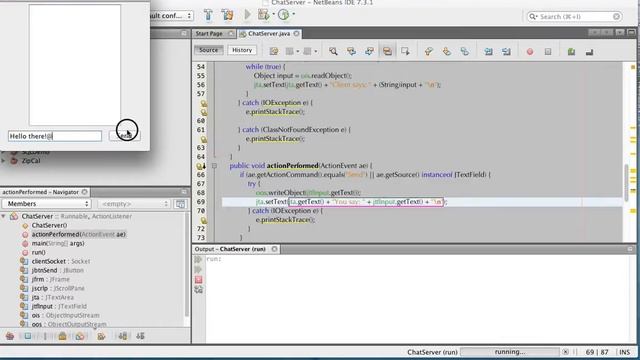Run the project with the play icon
640x360 pixels.
click(x=247, y=15)
